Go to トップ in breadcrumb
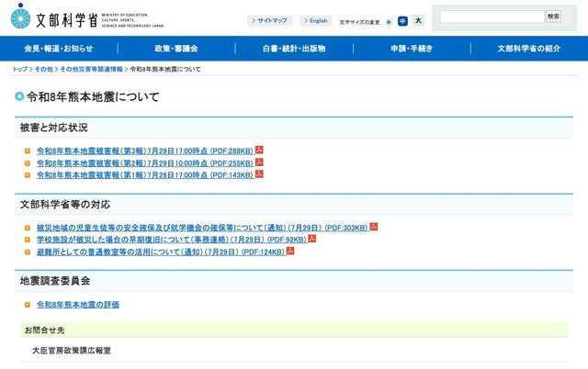Image resolution: width=588 pixels, height=369 pixels. pos(20,70)
